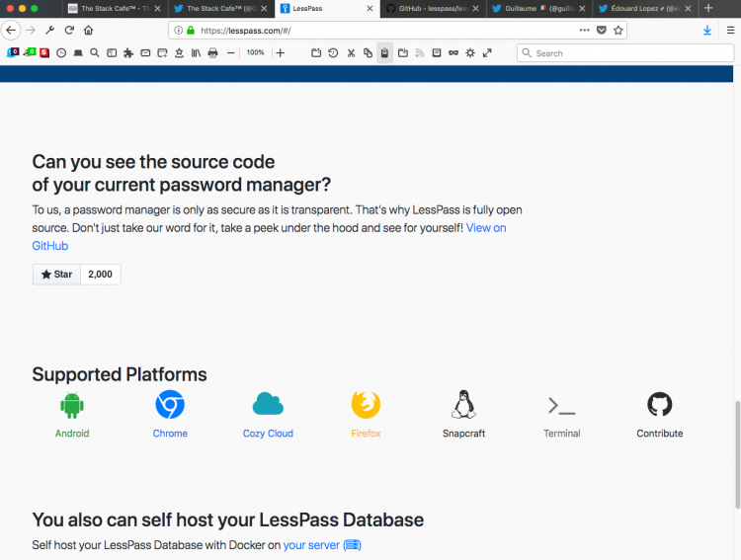Click the page vertical scrollbar thumb

click(x=737, y=454)
